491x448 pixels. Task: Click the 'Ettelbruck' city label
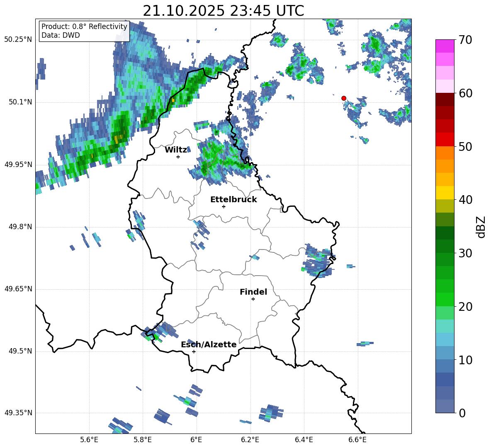click(233, 200)
